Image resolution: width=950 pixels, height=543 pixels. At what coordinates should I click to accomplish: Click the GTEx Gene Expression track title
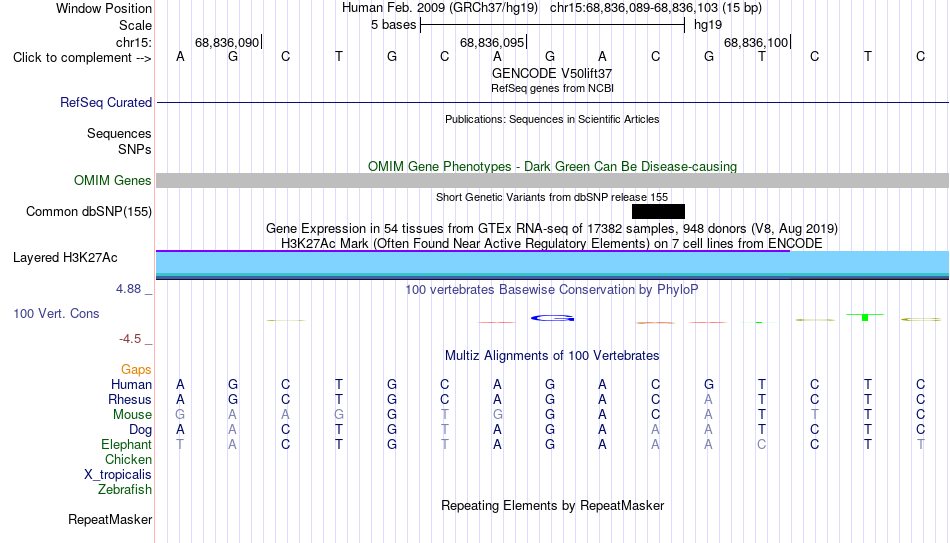551,228
